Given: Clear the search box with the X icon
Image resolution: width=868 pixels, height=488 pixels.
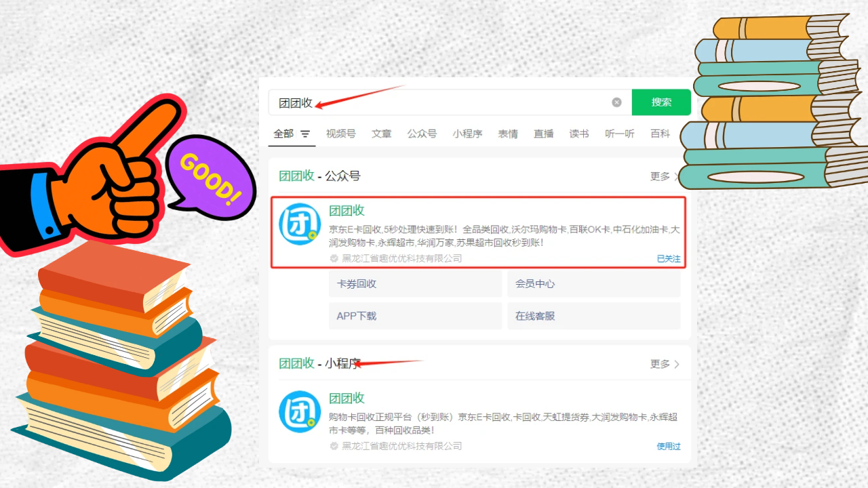Looking at the screenshot, I should click(616, 102).
